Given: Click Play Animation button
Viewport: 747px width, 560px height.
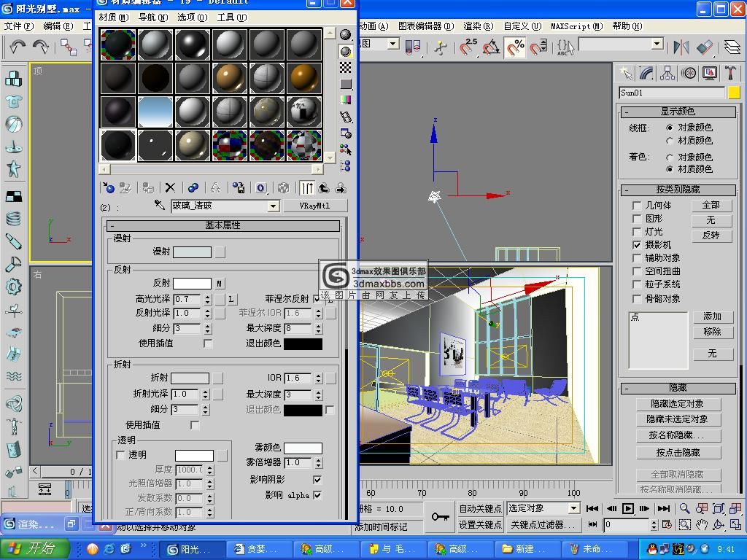Looking at the screenshot, I should pos(628,508).
